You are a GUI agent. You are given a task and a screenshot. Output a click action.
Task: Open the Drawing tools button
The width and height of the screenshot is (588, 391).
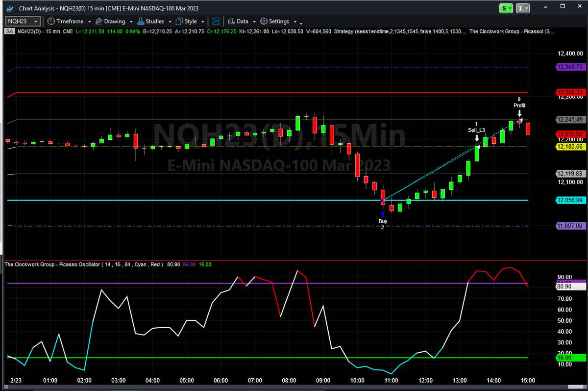click(110, 22)
